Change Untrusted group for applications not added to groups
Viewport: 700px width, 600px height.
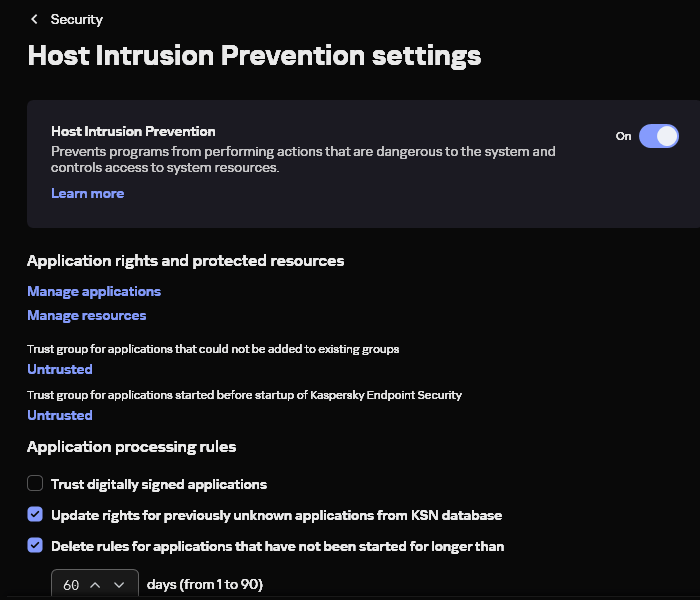tap(59, 369)
